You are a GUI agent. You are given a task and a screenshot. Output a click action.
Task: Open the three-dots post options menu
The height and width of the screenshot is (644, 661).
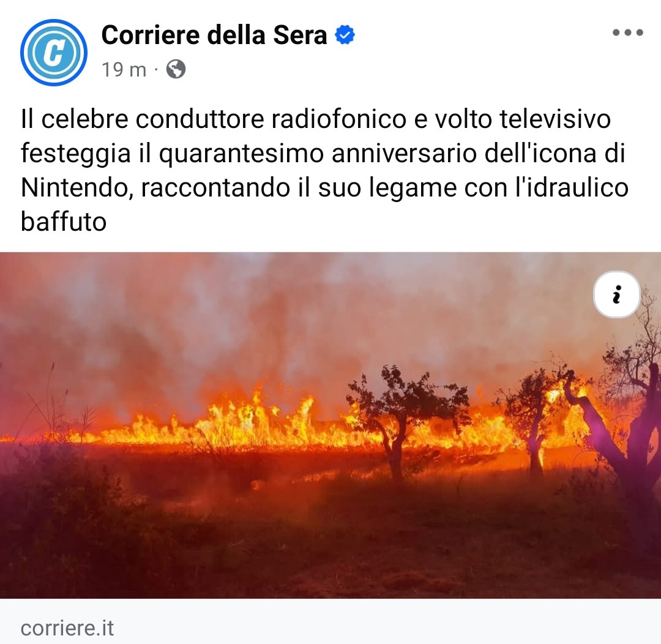coord(628,32)
